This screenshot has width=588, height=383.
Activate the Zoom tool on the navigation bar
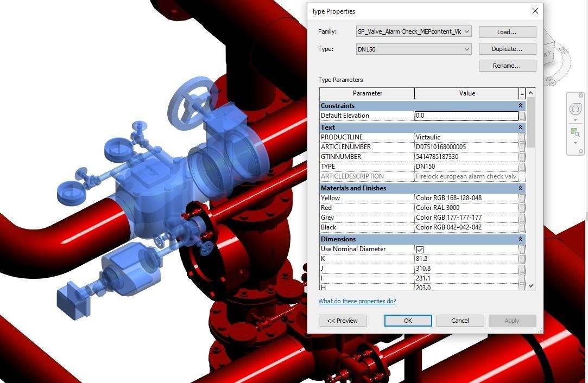click(x=576, y=132)
